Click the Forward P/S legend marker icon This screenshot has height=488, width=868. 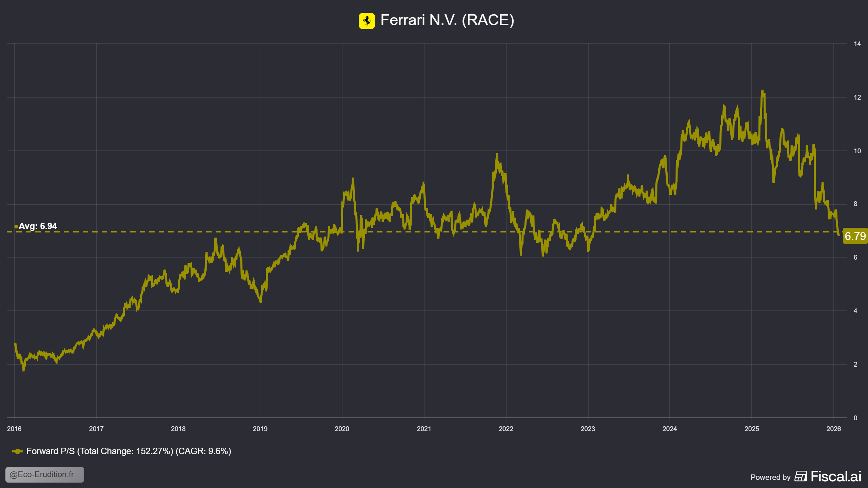click(x=17, y=451)
